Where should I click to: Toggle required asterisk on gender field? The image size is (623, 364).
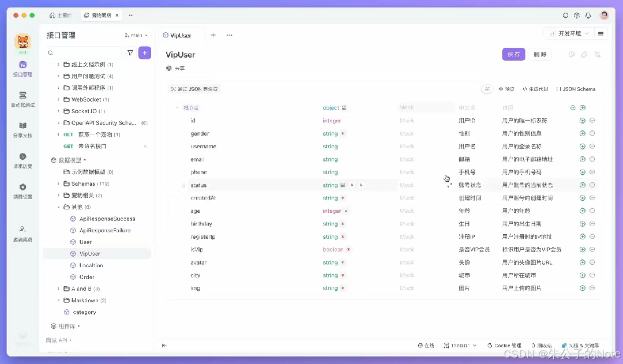[343, 133]
